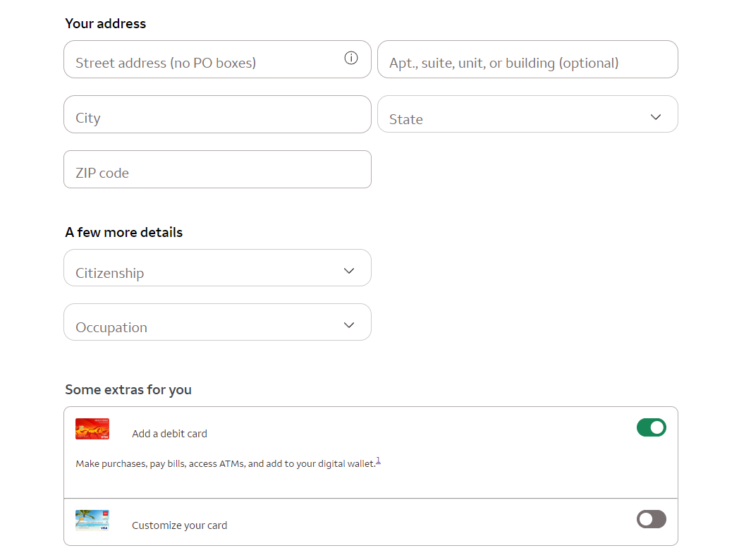Click the "Add a debit card" label
The width and height of the screenshot is (739, 560).
coord(169,434)
